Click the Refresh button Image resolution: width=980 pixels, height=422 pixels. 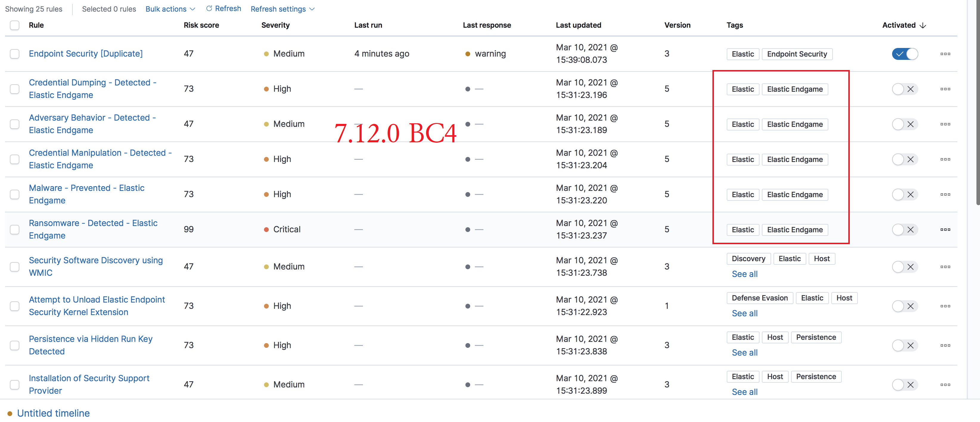point(223,8)
